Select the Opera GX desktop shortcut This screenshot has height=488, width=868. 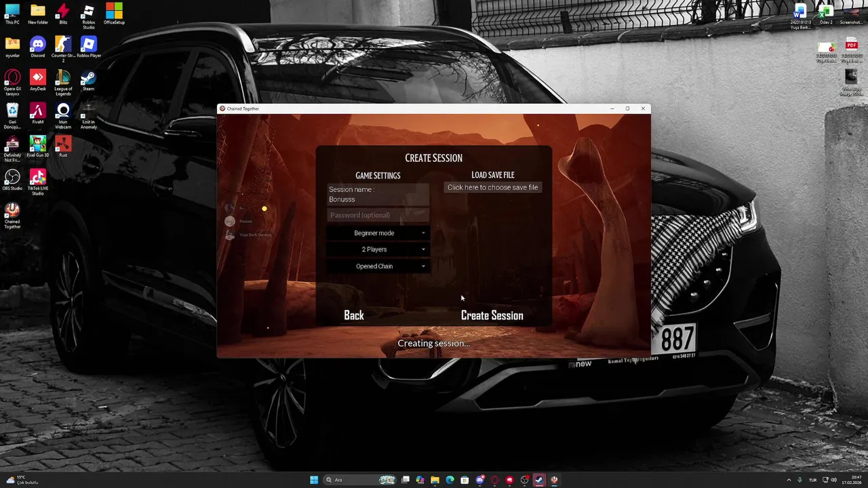point(12,83)
